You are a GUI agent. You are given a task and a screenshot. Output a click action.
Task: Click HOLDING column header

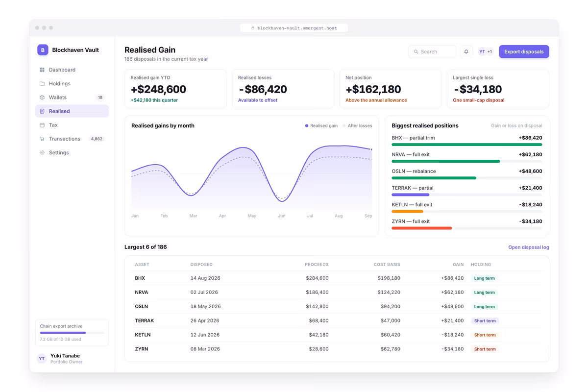(x=481, y=265)
